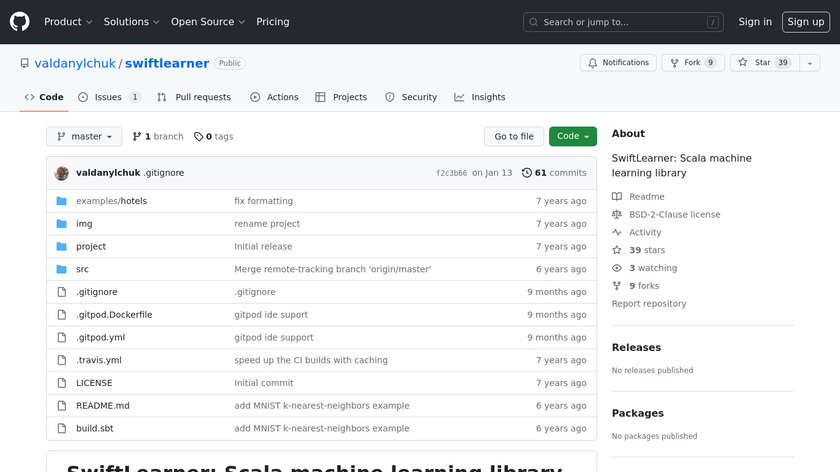This screenshot has width=840, height=472.
Task: Select the Code tab
Action: coord(44,97)
